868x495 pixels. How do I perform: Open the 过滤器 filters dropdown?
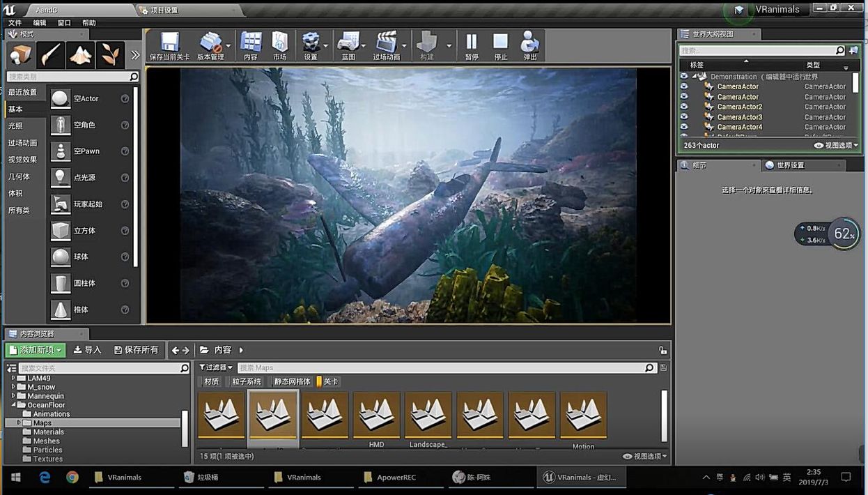(x=216, y=367)
